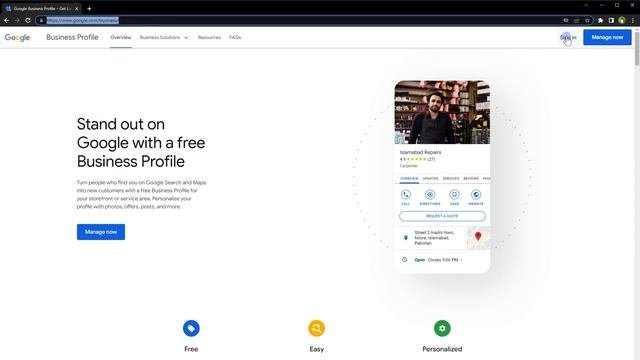Click the green Personalized gear icon
Viewport: 640px width, 360px height.
[442, 328]
